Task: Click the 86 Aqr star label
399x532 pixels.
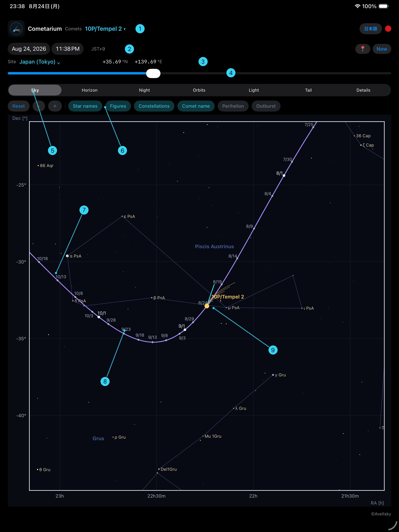Action: [47, 165]
